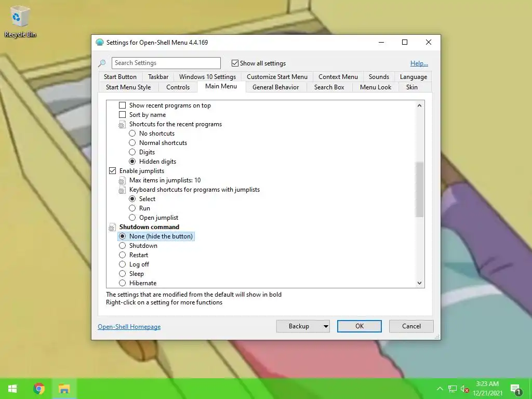Open the Windows Start button on the taskbar
Screen dimensions: 532x399
click(x=12, y=389)
